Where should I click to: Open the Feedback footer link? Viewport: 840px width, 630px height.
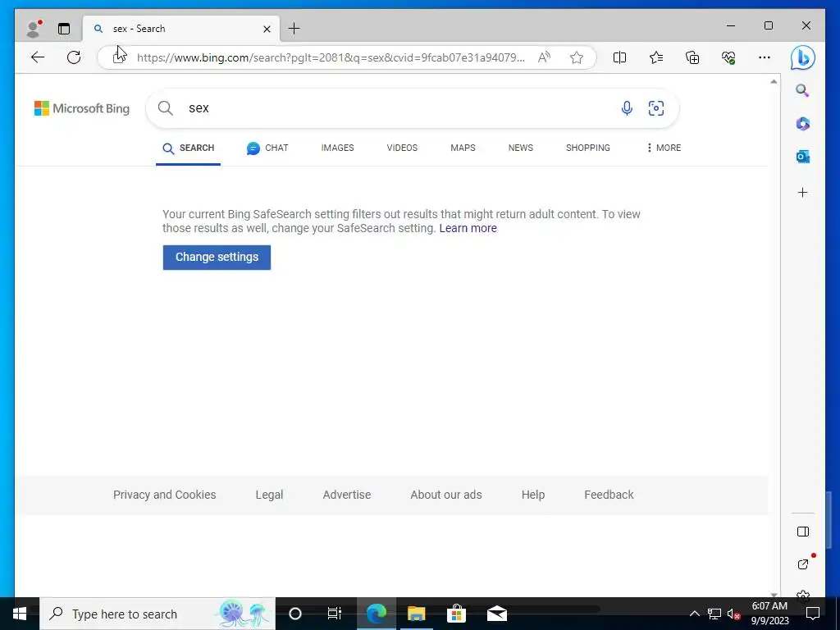pyautogui.click(x=609, y=495)
